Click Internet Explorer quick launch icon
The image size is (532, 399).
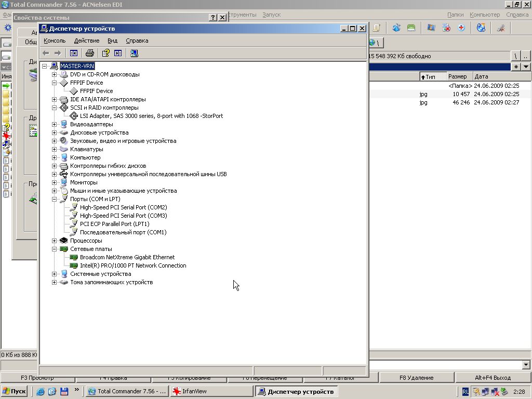(x=41, y=391)
